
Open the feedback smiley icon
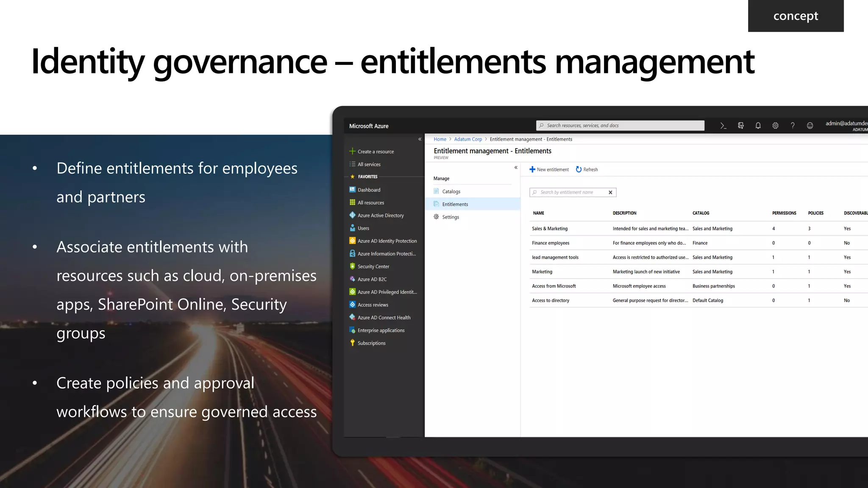[x=810, y=126]
